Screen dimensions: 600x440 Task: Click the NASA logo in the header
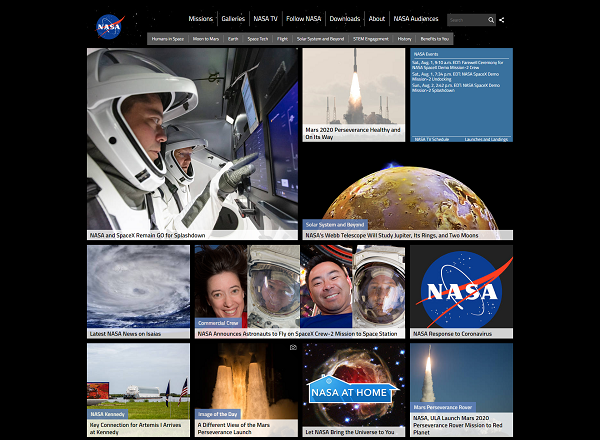[x=110, y=26]
